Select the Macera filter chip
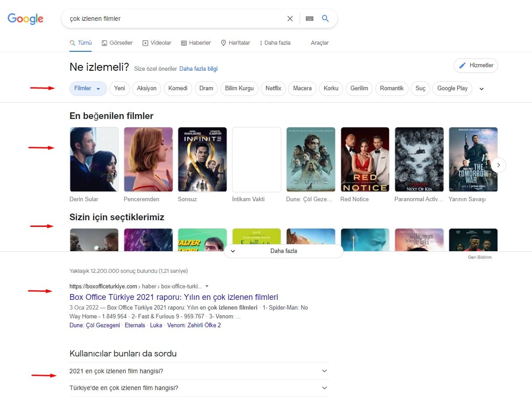532x398 pixels. [x=302, y=88]
